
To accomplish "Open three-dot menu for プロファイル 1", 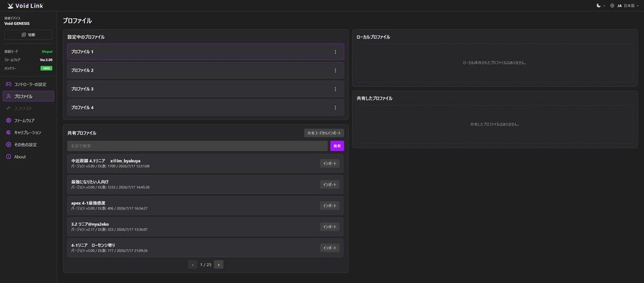I will coord(335,52).
